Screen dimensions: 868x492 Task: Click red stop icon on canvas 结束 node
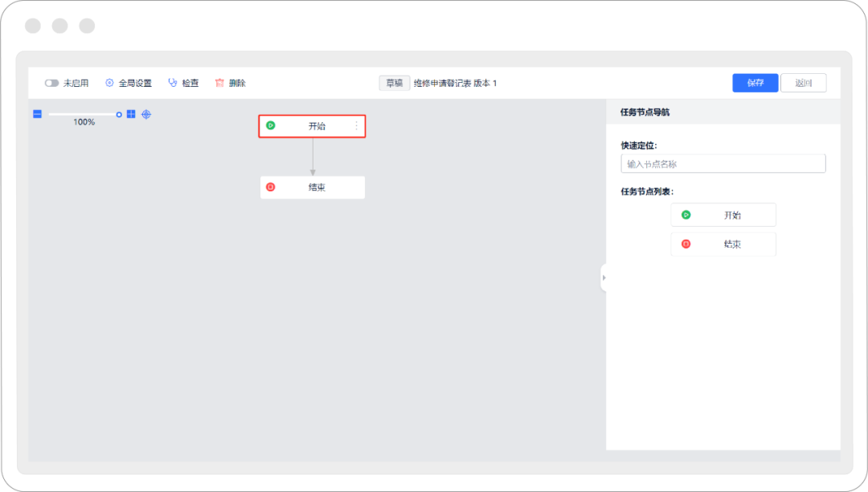point(271,187)
